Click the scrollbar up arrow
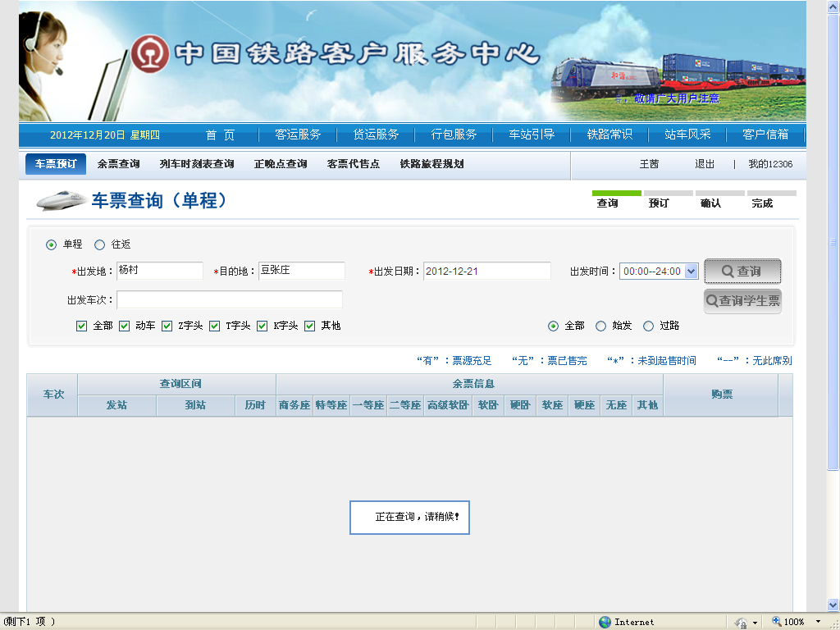Screen dimensions: 840x630 pyautogui.click(x=833, y=7)
